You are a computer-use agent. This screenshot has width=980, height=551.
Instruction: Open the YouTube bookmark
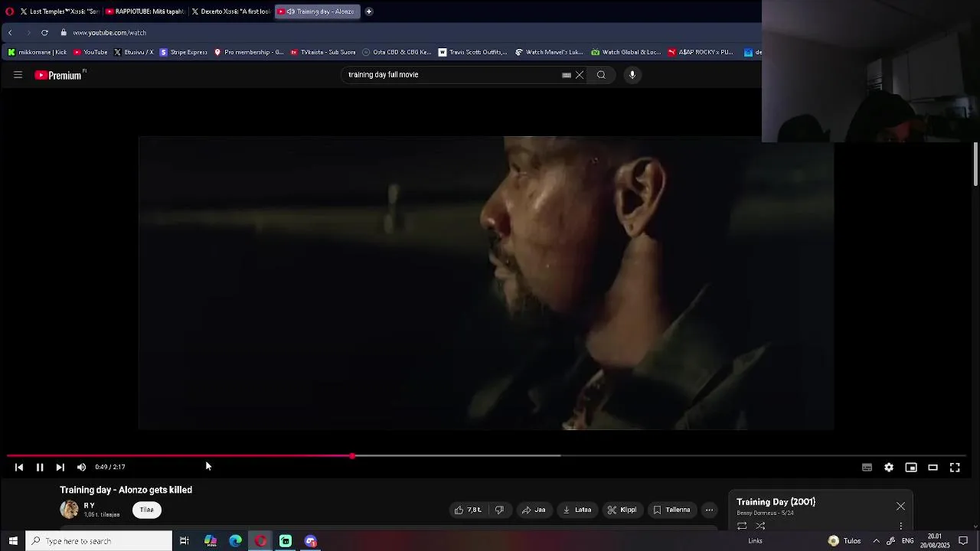click(x=90, y=52)
